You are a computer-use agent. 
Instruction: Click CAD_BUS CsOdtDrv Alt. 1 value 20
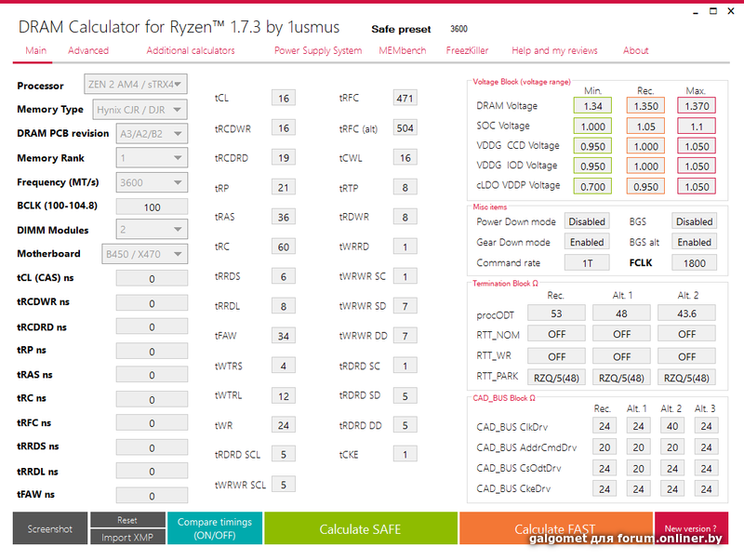tap(638, 469)
